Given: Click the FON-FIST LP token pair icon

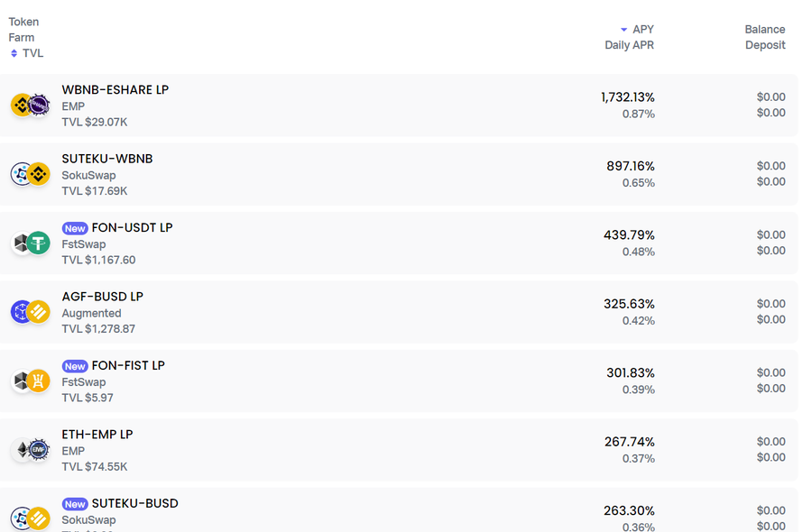Looking at the screenshot, I should [30, 381].
